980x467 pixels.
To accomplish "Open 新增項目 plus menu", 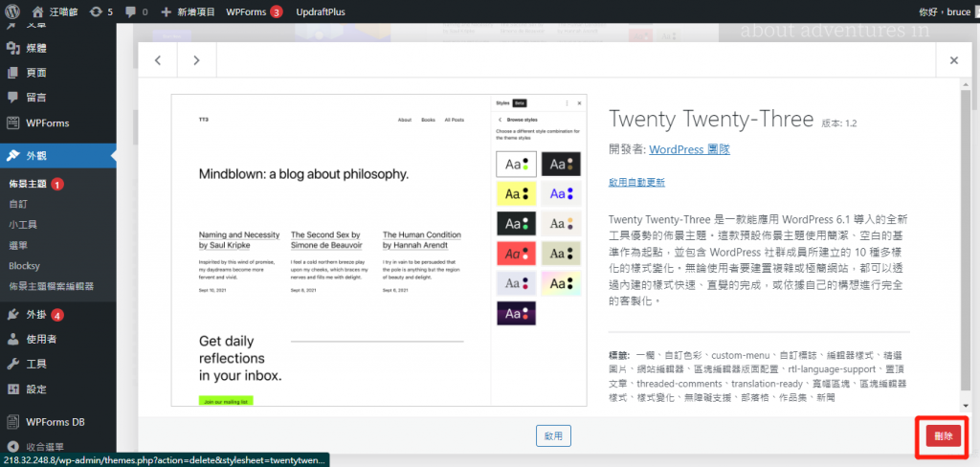I will coord(187,11).
